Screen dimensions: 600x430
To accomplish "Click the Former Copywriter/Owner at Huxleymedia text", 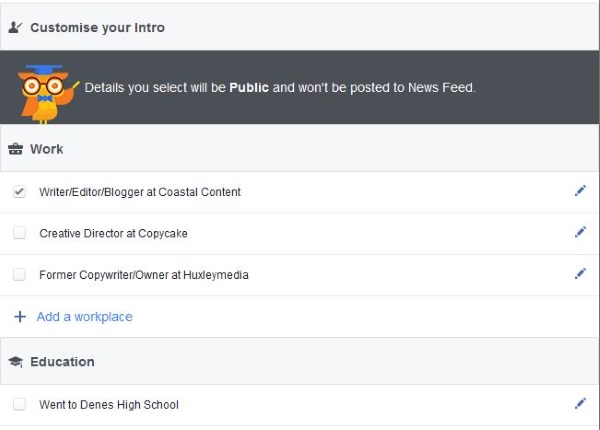I will (x=144, y=274).
